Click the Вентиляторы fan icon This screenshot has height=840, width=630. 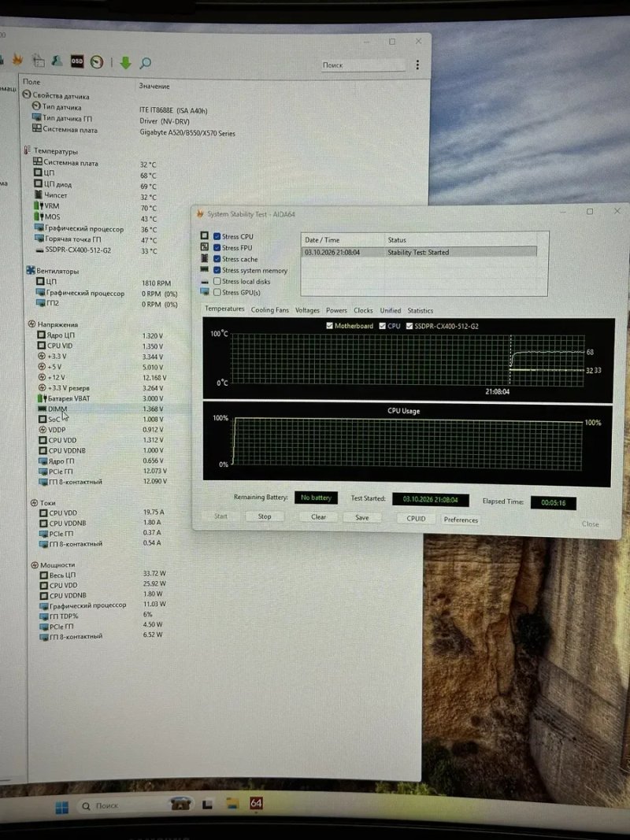(31, 270)
